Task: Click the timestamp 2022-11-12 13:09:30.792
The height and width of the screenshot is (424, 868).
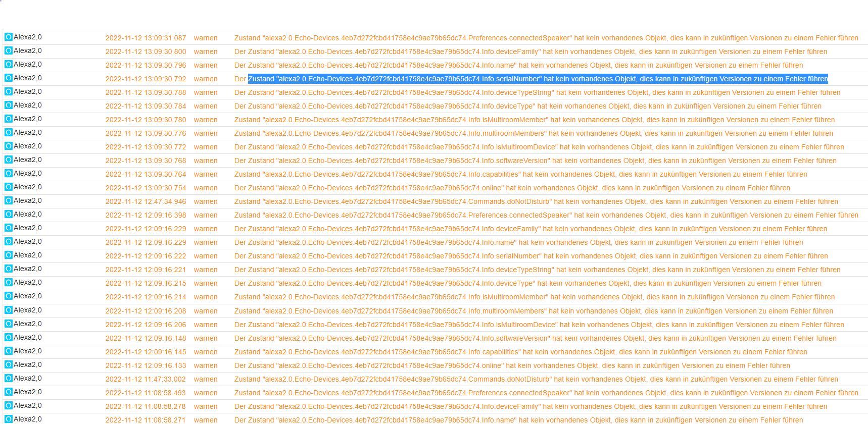Action: [x=146, y=79]
